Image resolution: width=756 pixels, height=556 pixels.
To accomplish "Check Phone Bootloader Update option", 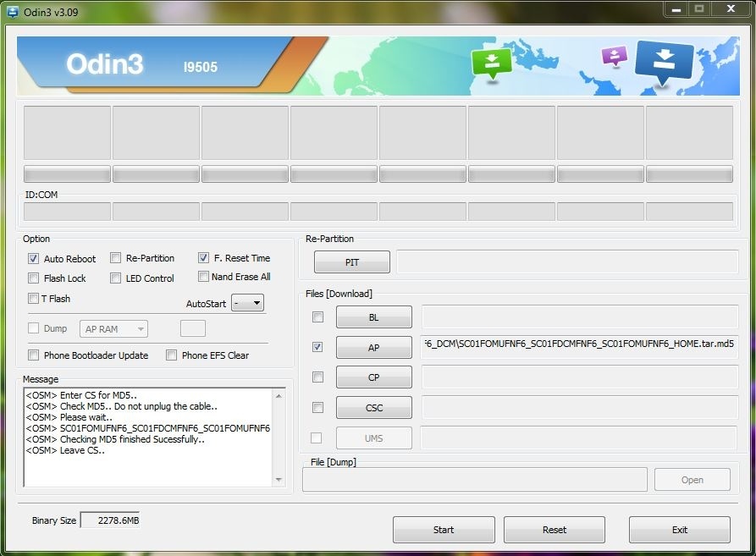I will point(33,355).
